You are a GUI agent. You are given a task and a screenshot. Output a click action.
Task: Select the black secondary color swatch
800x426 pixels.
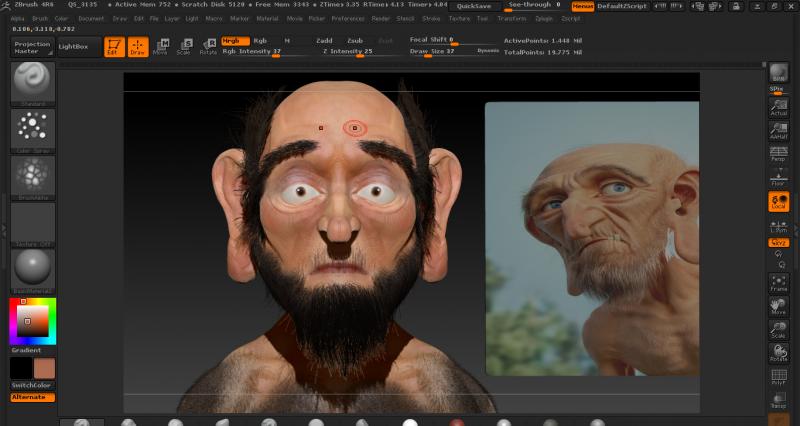(x=21, y=368)
